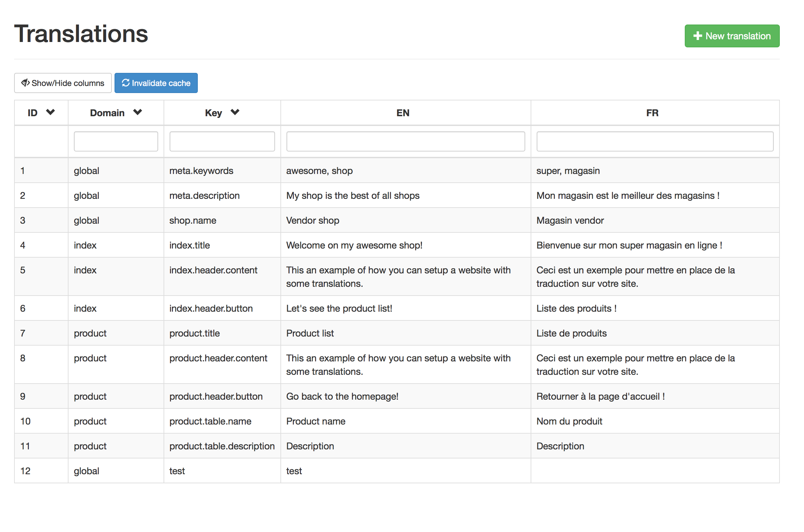Viewport: 804px width, 532px height.
Task: Click the FR column header
Action: point(652,113)
